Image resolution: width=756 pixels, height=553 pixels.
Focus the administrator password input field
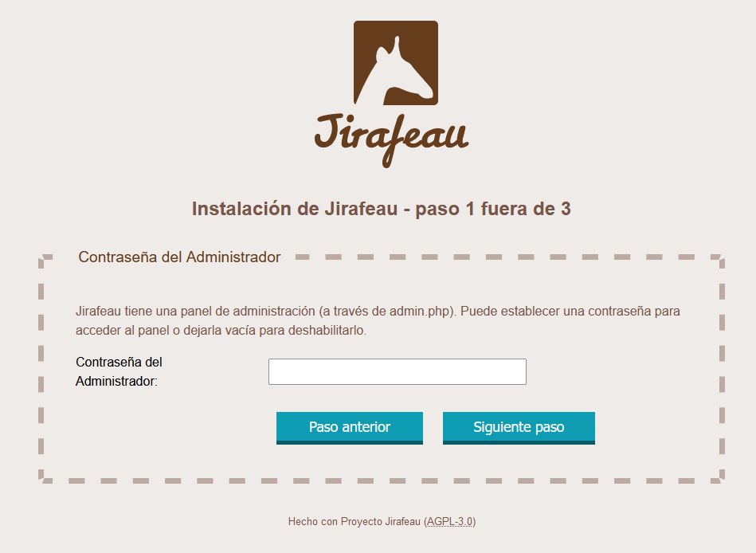tap(398, 371)
